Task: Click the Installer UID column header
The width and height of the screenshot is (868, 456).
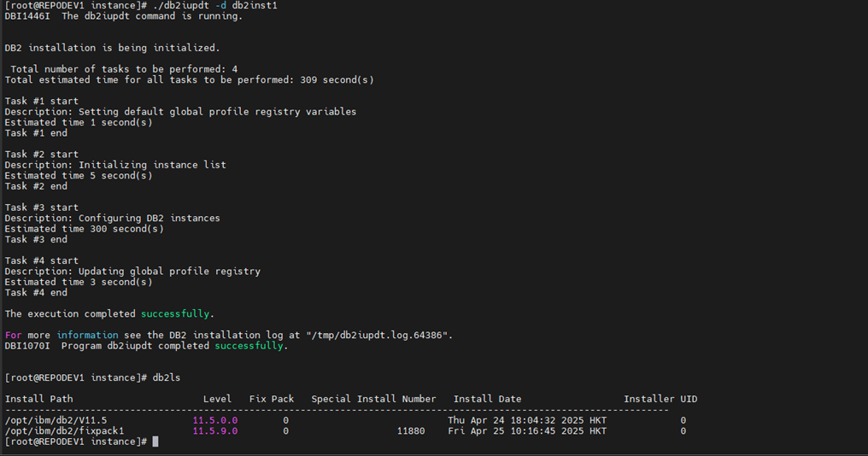Action: pyautogui.click(x=660, y=399)
